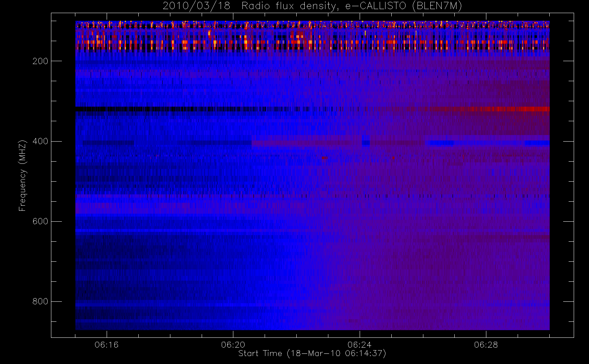Select the 200 frequency tick label
The width and height of the screenshot is (589, 364).
coord(40,61)
